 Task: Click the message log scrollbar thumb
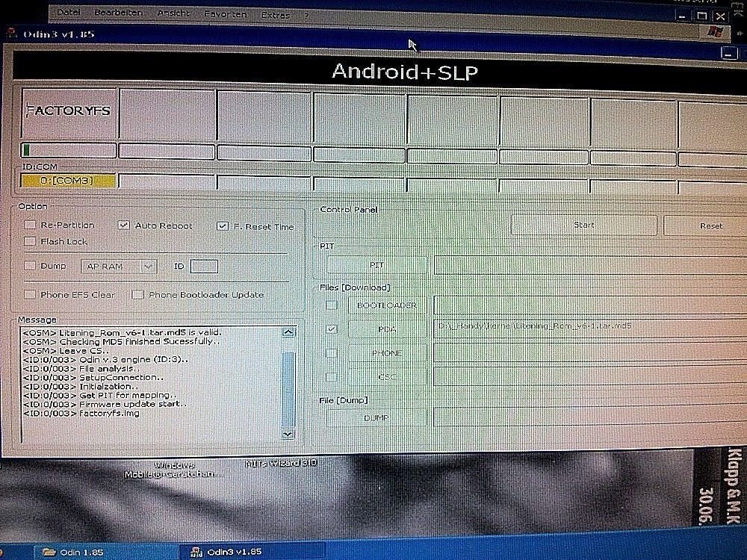point(288,388)
